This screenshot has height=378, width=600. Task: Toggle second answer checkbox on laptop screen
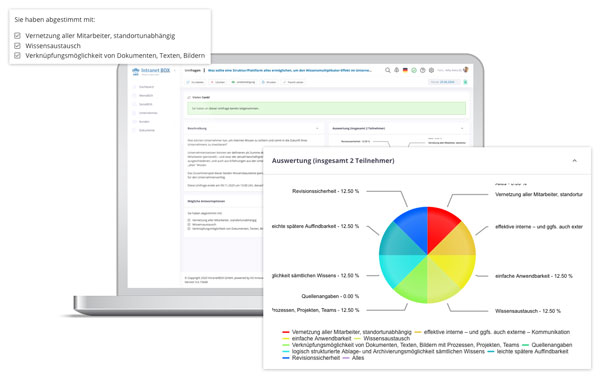[x=189, y=224]
